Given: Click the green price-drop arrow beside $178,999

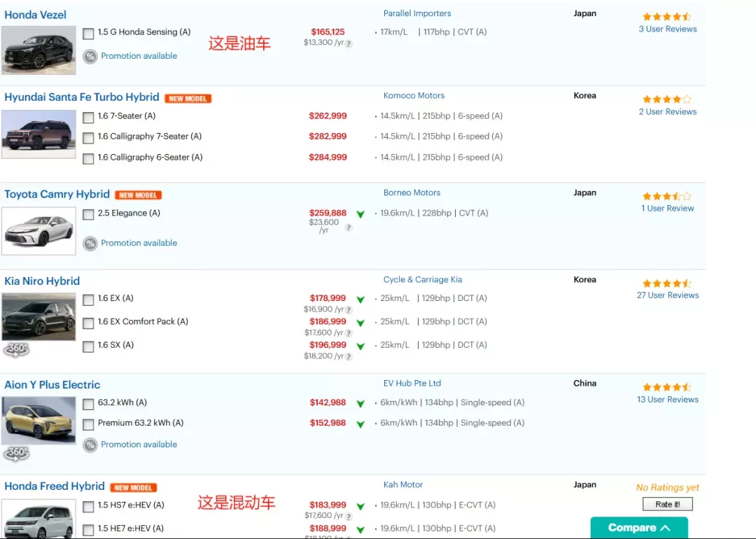Looking at the screenshot, I should click(360, 300).
